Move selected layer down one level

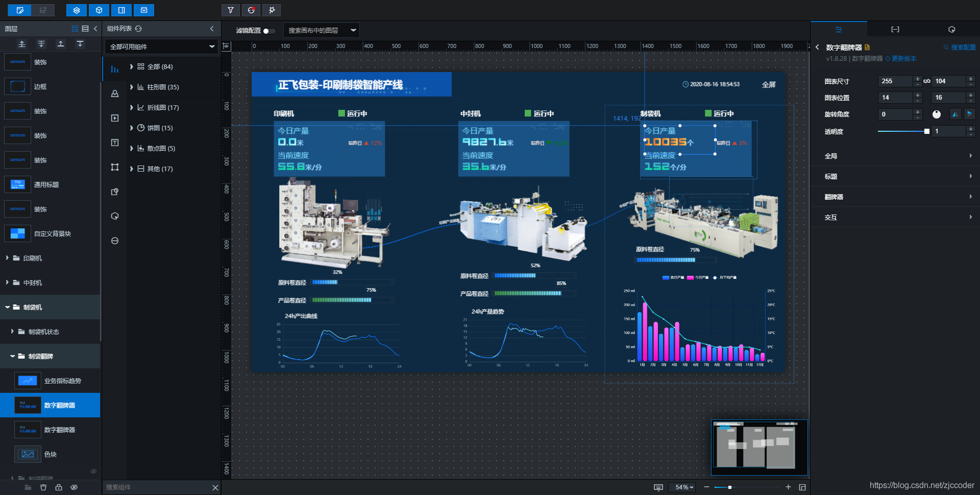click(x=41, y=44)
